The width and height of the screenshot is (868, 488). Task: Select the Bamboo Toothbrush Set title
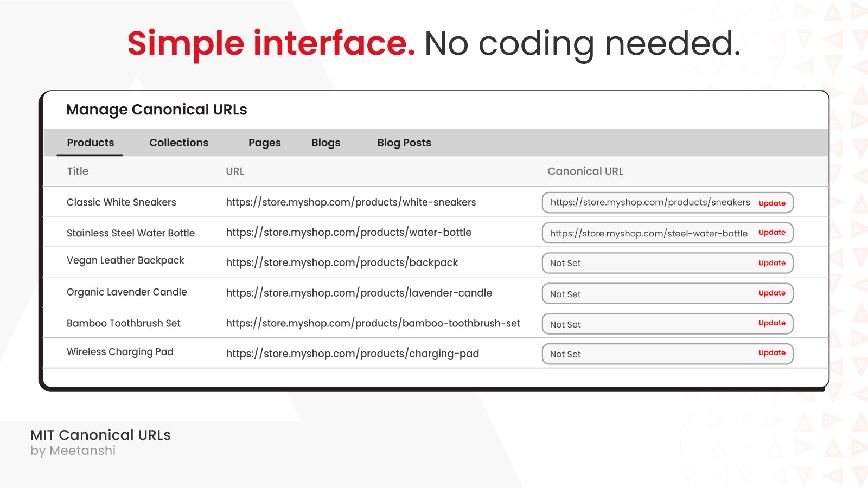[x=124, y=323]
